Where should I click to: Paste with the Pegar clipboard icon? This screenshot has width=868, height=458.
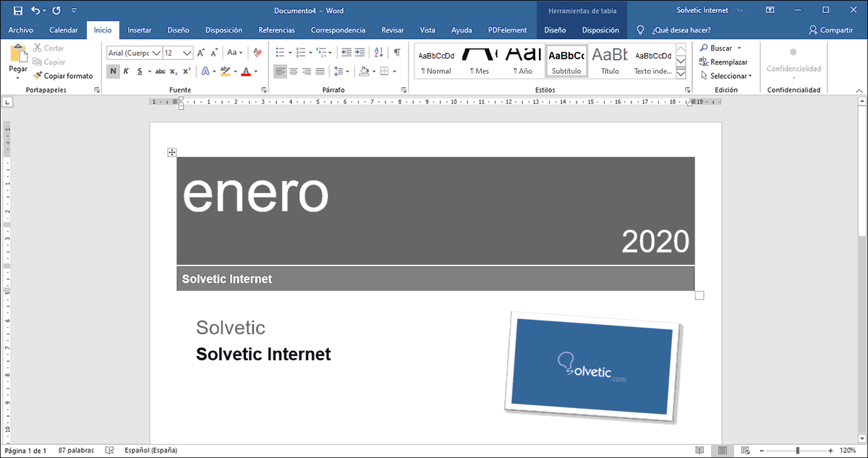pyautogui.click(x=18, y=54)
